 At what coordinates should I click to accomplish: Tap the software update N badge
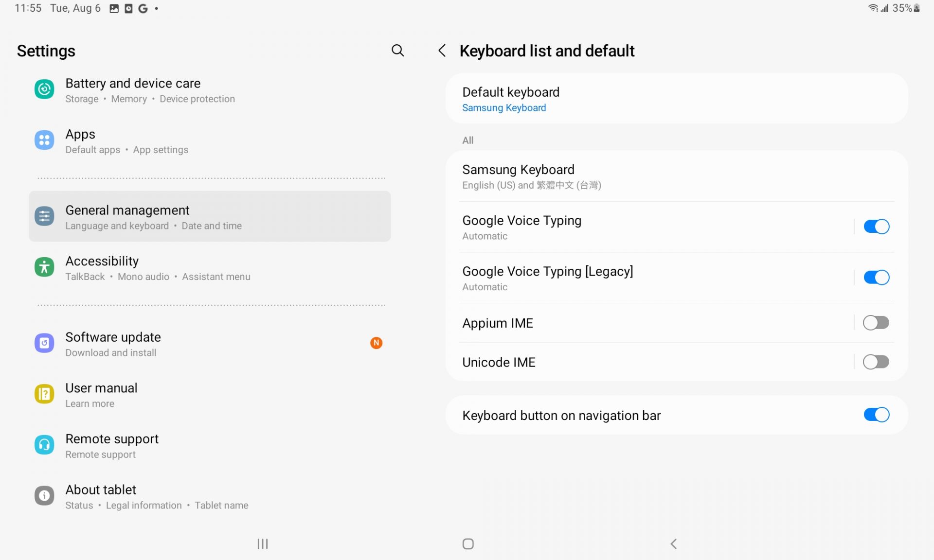coord(376,344)
